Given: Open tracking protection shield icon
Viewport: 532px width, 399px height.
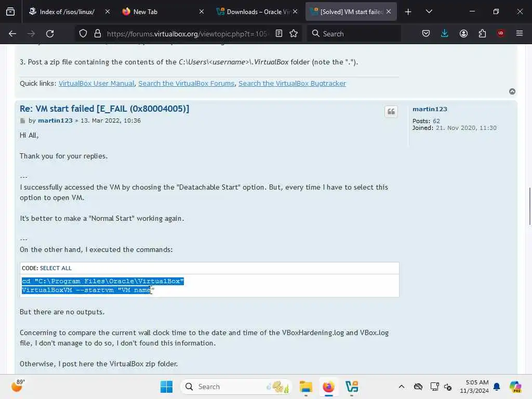Looking at the screenshot, I should (83, 34).
